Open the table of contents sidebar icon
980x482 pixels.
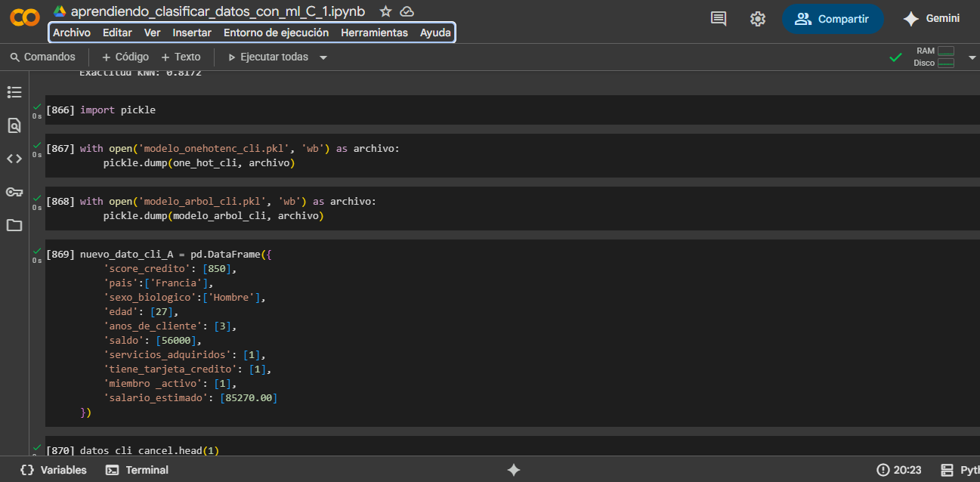tap(14, 92)
